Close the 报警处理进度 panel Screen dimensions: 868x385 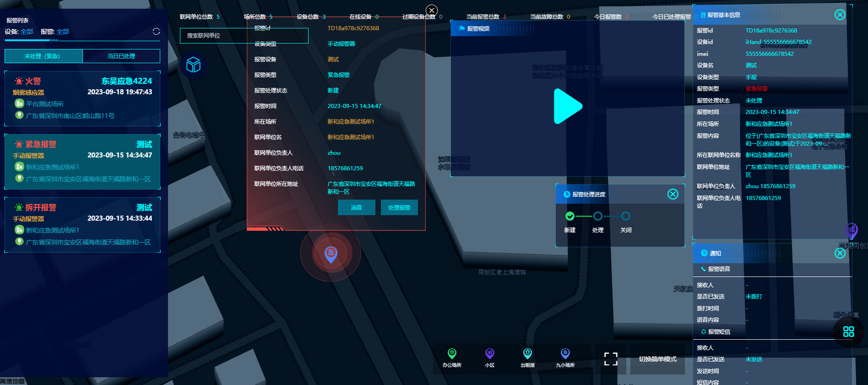click(x=673, y=194)
